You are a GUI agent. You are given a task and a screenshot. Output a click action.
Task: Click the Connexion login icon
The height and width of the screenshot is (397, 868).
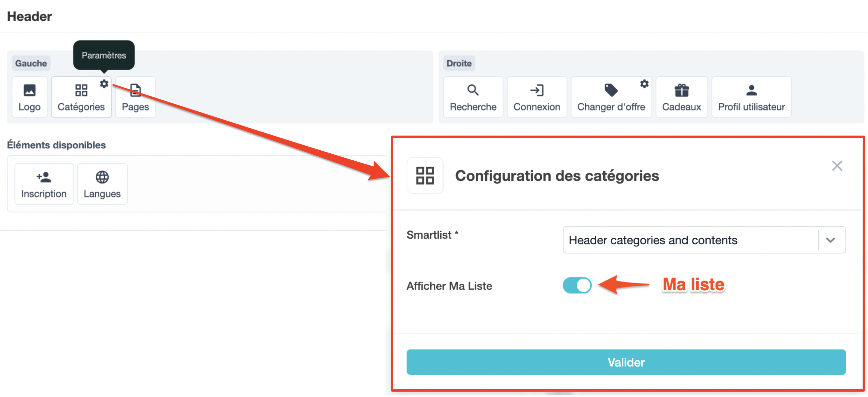tap(536, 90)
